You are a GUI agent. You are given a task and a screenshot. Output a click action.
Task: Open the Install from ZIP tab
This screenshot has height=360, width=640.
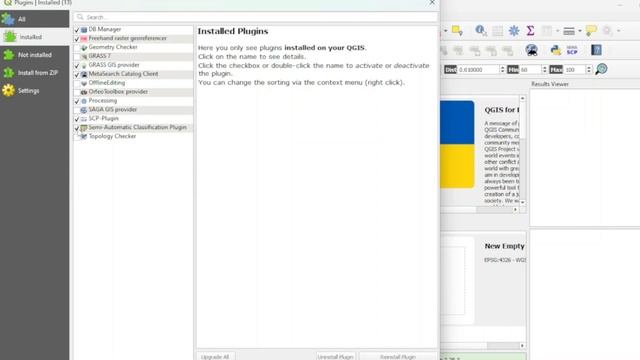pos(35,73)
